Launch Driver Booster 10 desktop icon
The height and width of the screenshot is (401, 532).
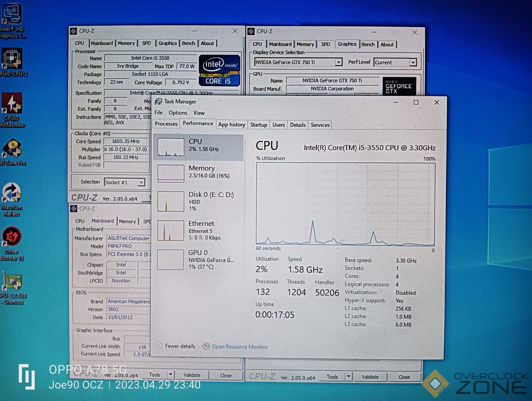(12, 244)
